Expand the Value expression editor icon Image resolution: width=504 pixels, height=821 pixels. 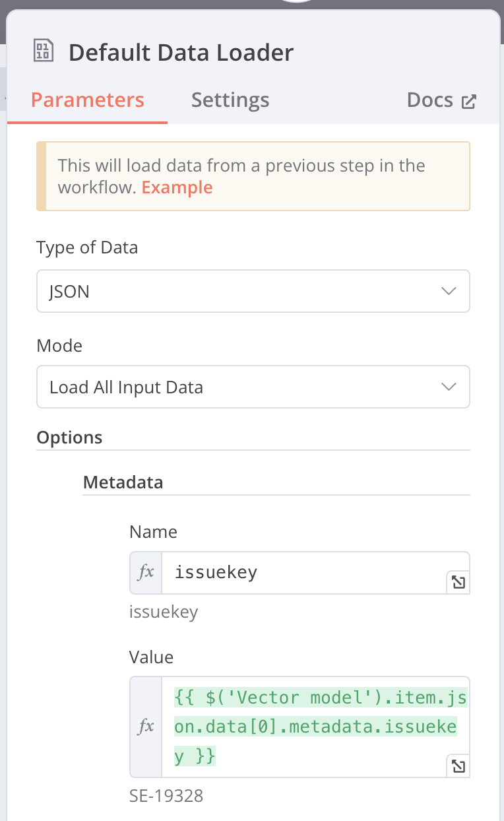pos(457,766)
